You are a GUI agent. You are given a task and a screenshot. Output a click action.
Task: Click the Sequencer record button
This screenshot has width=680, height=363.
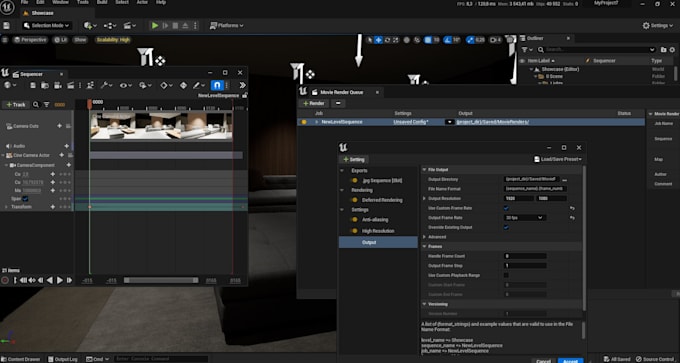[5, 281]
